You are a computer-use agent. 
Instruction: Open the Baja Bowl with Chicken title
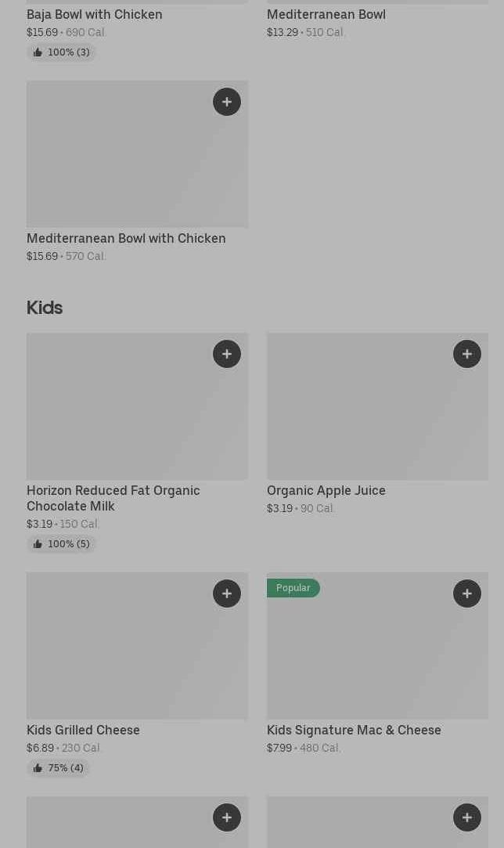(x=95, y=14)
